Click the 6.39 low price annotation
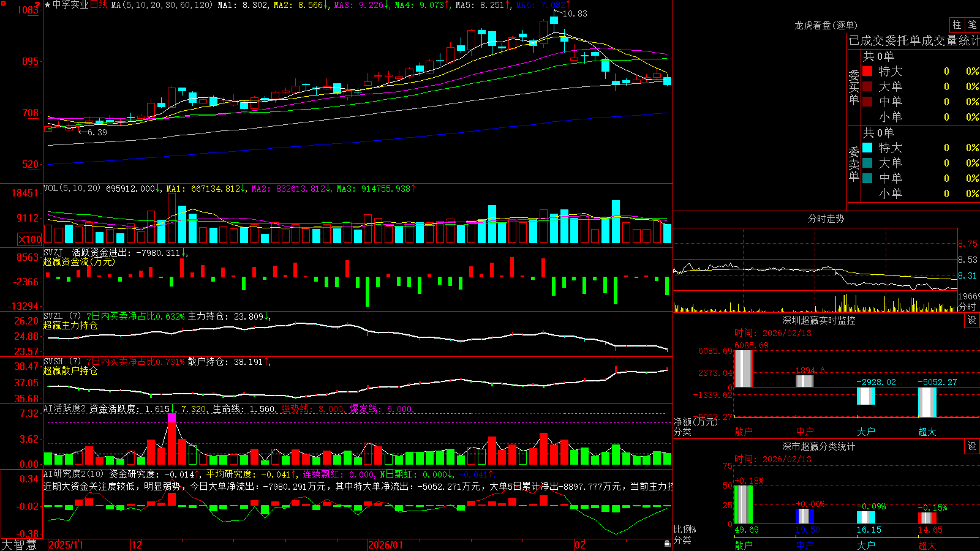 pos(97,132)
